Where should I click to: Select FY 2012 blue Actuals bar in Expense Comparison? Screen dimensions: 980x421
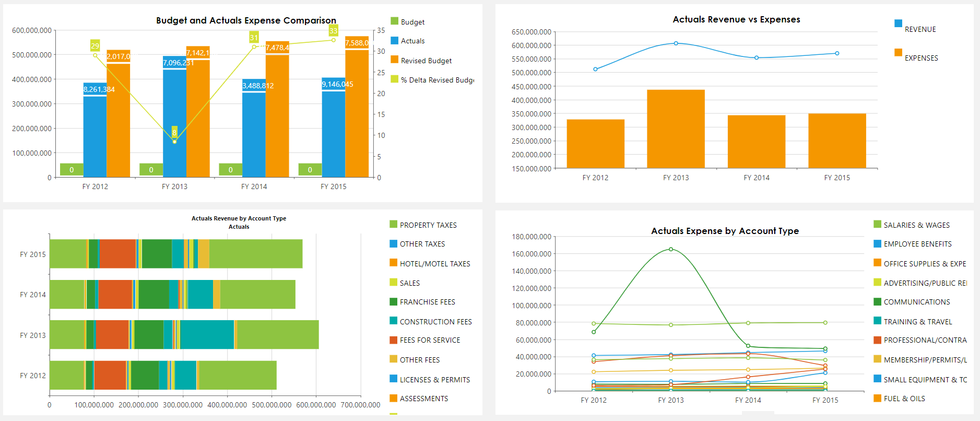point(95,130)
